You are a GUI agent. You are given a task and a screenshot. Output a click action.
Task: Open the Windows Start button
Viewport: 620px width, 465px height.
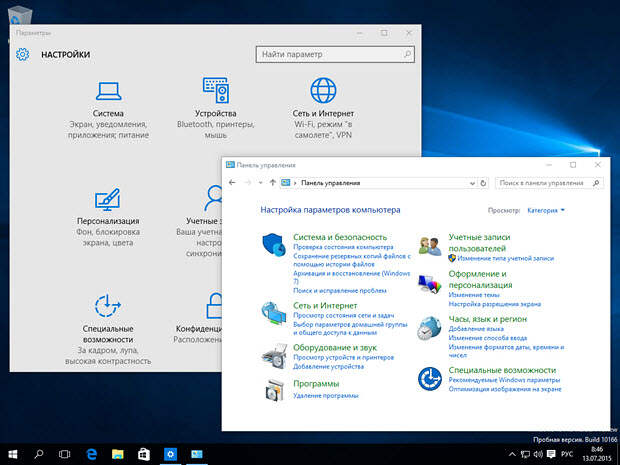(13, 454)
